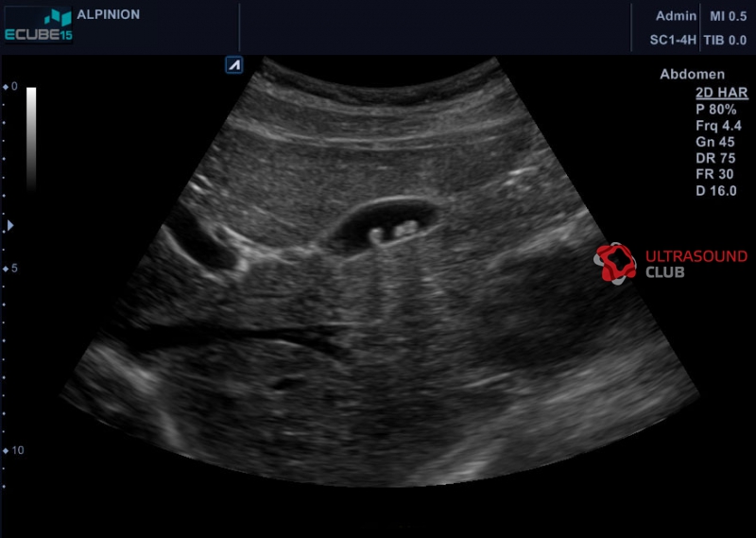Click the MI 0.5 indicator
Screen dimensions: 756x538
pos(728,16)
